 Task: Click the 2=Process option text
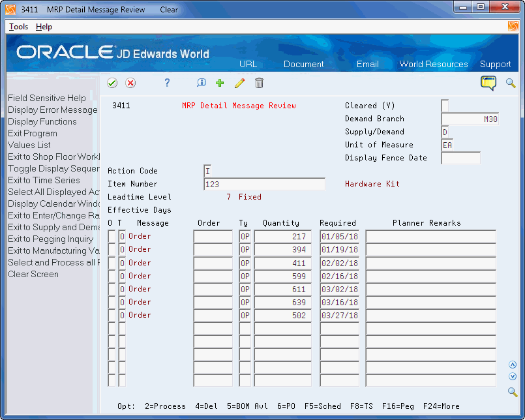tap(165, 406)
